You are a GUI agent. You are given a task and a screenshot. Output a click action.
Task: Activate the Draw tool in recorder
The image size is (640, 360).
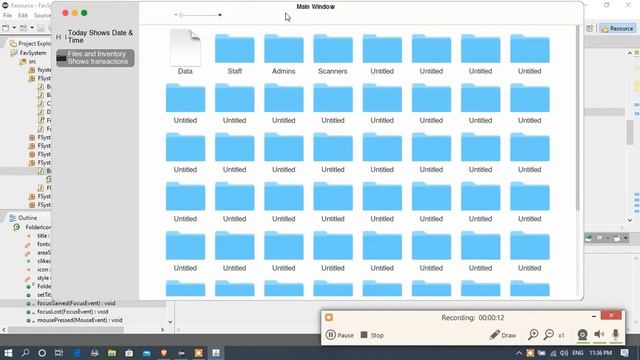pos(502,335)
